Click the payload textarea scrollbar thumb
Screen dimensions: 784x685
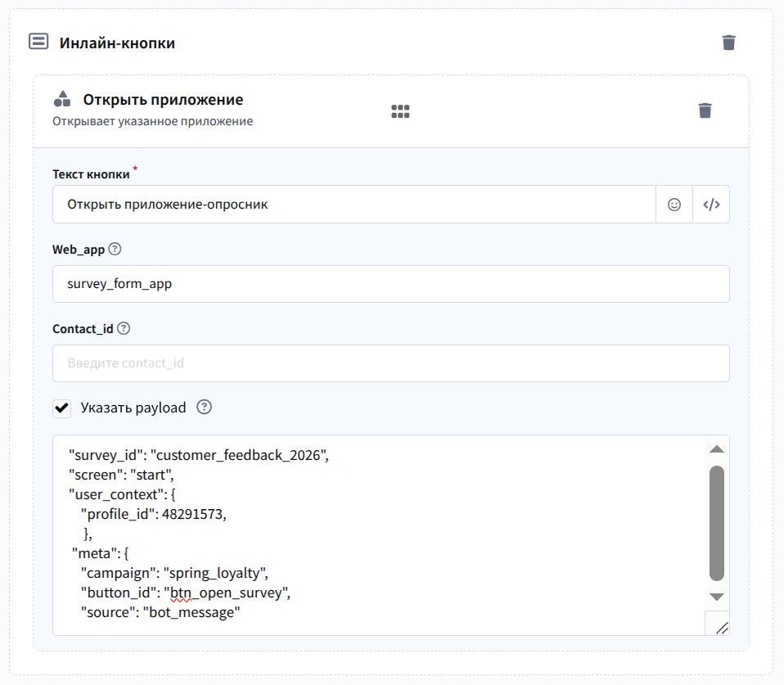pyautogui.click(x=716, y=524)
